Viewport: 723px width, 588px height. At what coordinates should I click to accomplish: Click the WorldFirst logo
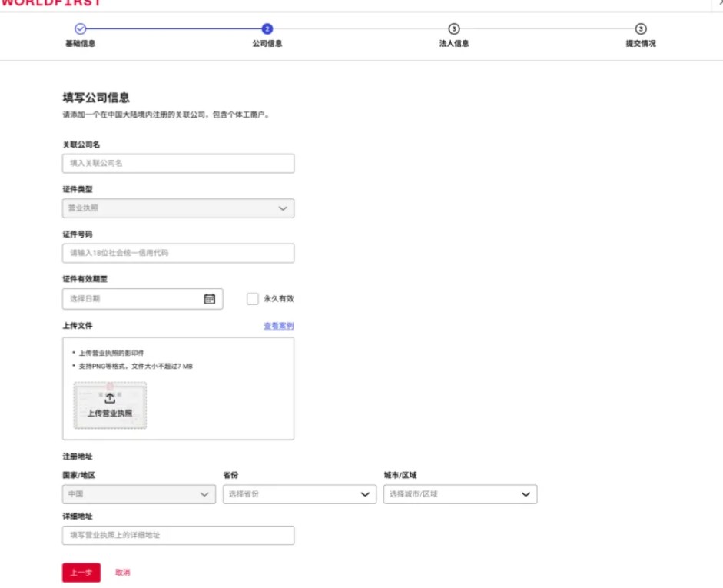click(51, 3)
